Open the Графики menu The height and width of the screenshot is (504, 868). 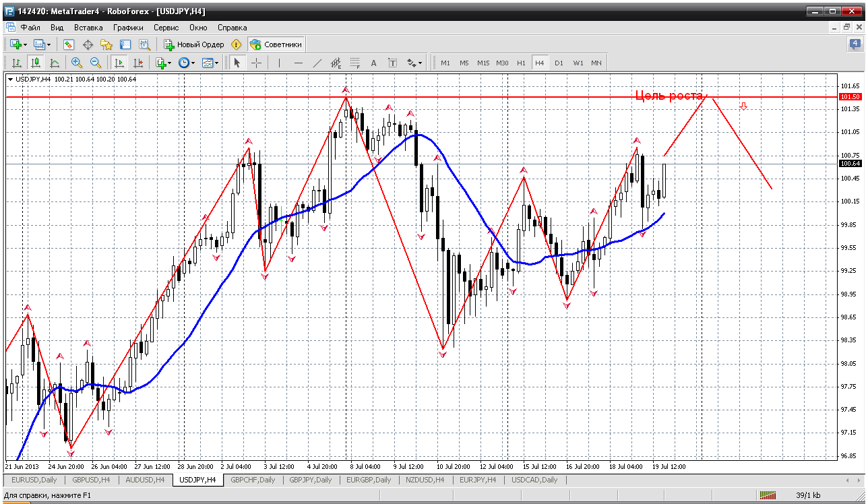(128, 28)
